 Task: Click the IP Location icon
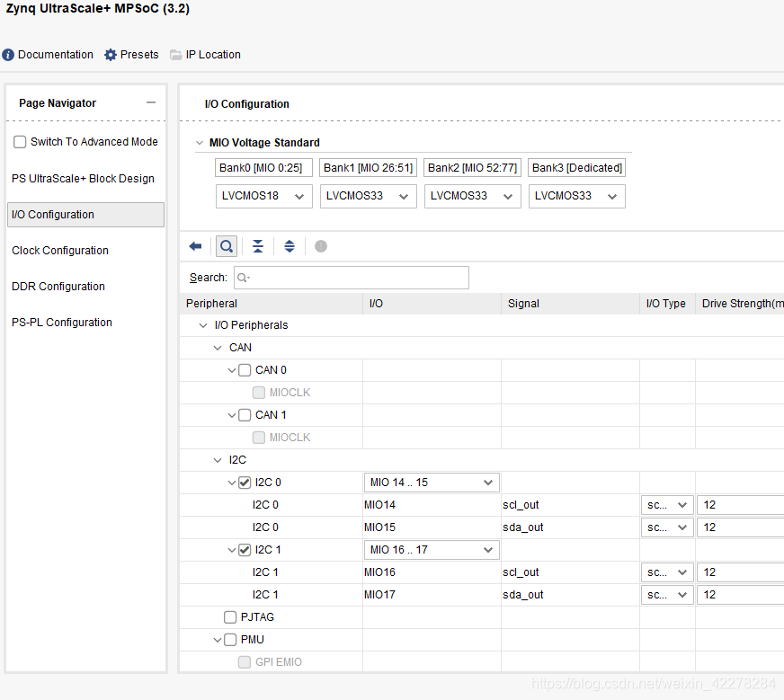click(176, 55)
